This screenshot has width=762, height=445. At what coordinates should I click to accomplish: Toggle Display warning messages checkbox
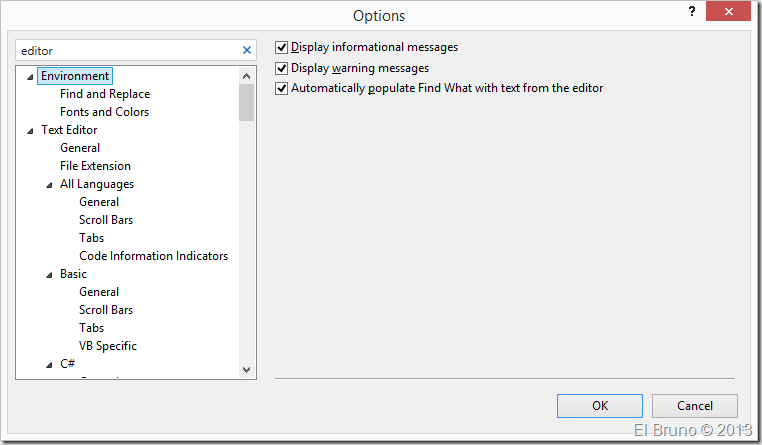click(x=281, y=68)
